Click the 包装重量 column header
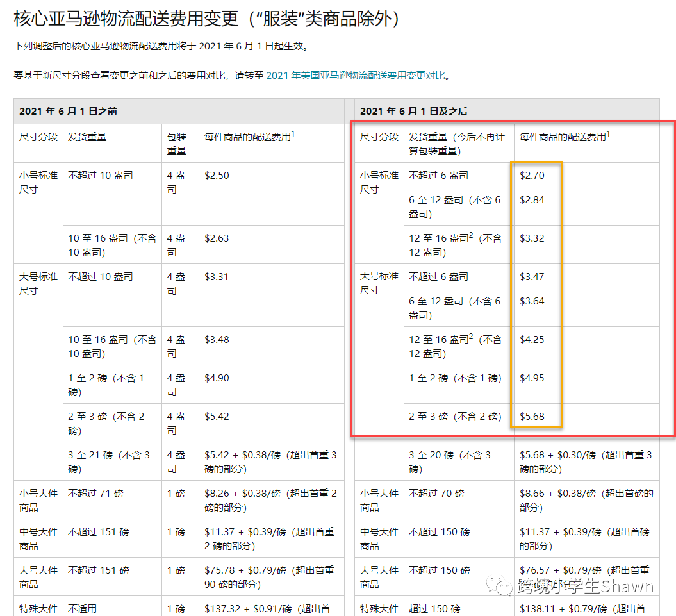The image size is (676, 616). [x=176, y=144]
